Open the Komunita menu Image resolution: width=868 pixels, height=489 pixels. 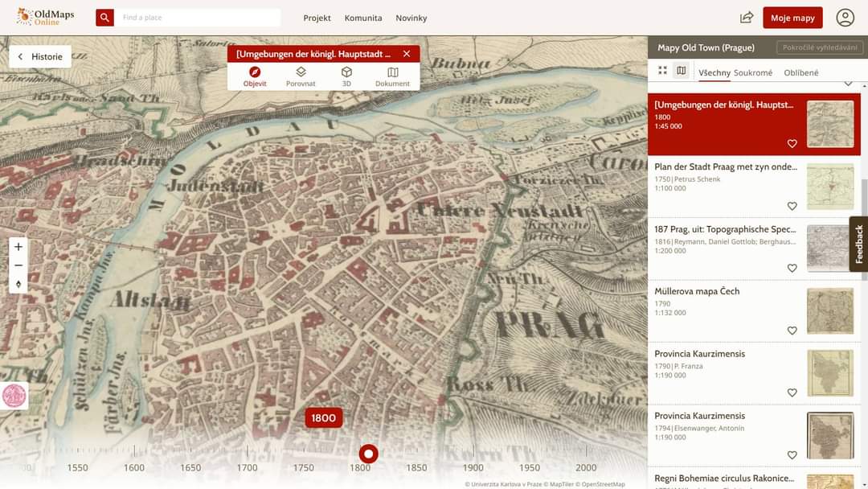(363, 18)
